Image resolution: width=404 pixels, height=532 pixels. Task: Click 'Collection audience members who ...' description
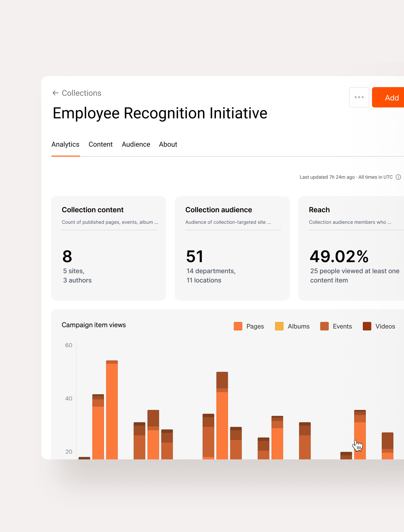[x=350, y=222]
